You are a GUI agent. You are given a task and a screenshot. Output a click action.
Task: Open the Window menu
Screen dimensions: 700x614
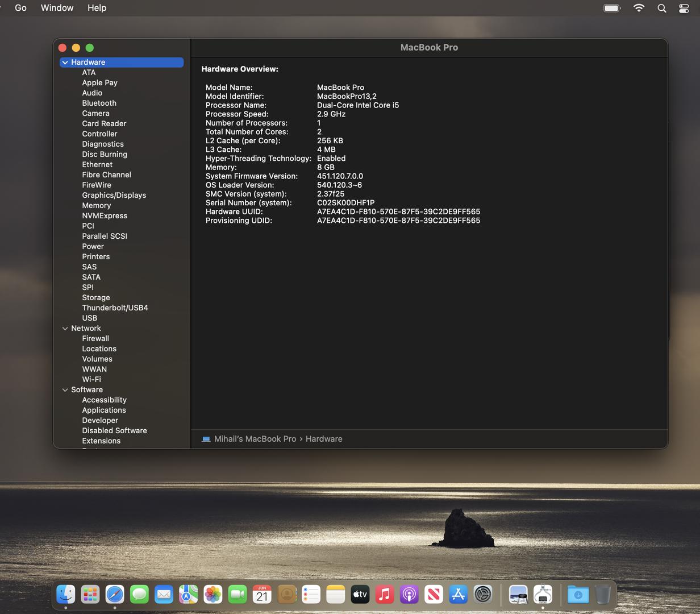pos(57,8)
